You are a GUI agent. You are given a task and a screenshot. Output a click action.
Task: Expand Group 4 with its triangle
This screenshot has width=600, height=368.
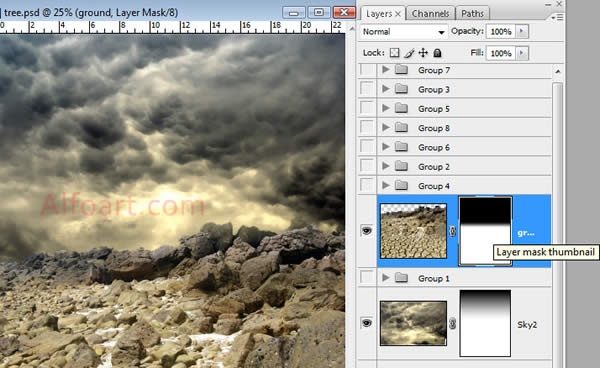(x=386, y=186)
